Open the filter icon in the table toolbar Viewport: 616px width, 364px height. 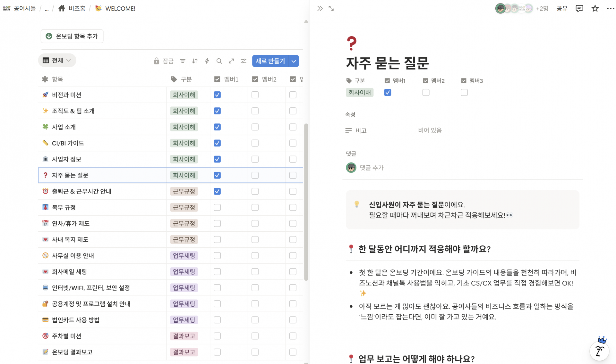[x=183, y=61]
